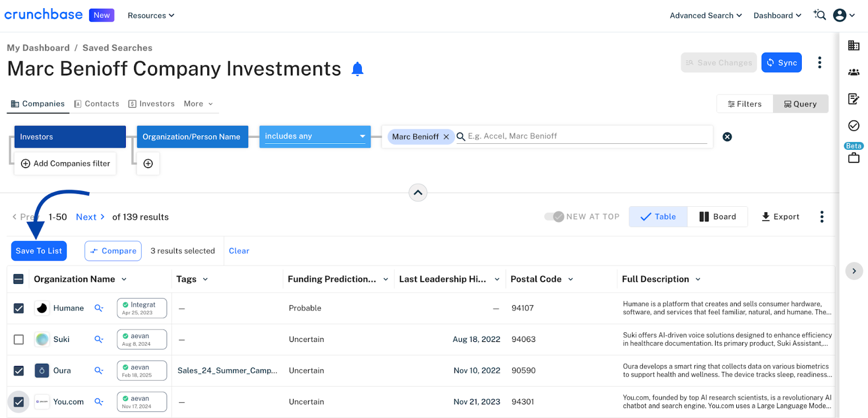The width and height of the screenshot is (868, 418).
Task: Click the New badge
Action: click(x=101, y=15)
